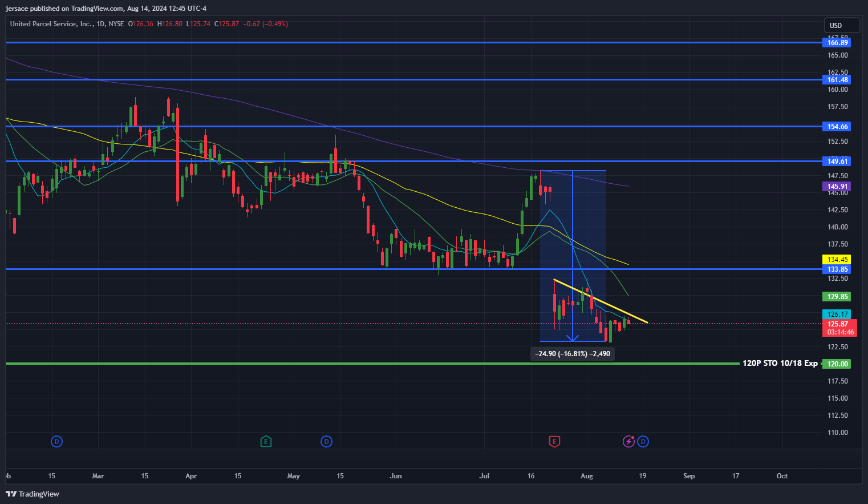This screenshot has width=868, height=504.
Task: Click the Jul label on the time axis
Action: 484,476
